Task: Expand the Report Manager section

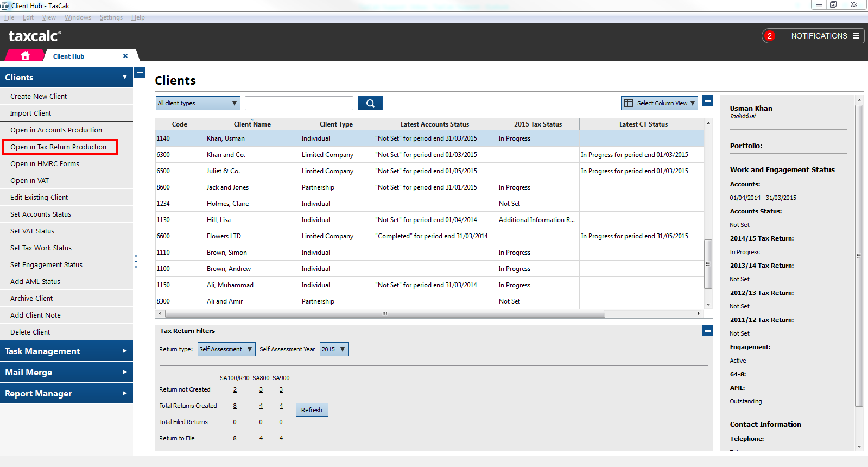Action: coord(66,393)
